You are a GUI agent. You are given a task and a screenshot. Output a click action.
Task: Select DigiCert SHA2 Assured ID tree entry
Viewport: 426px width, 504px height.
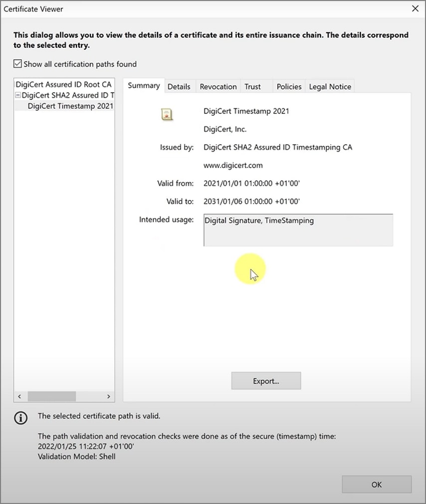pos(68,95)
